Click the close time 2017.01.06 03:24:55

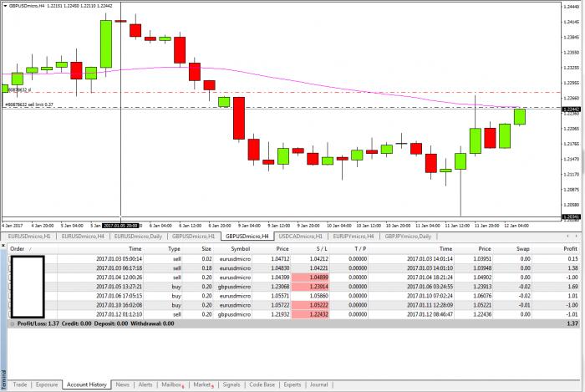(x=430, y=287)
